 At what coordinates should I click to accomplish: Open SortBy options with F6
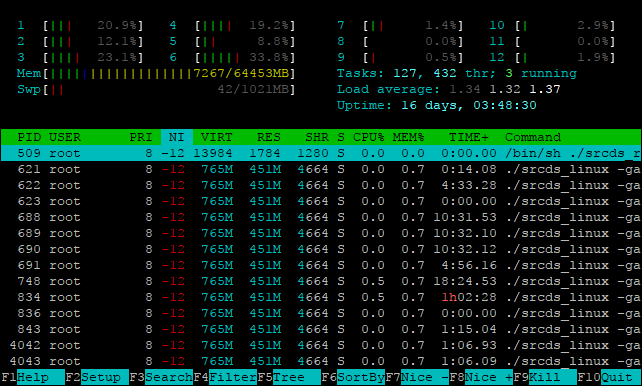click(x=353, y=377)
